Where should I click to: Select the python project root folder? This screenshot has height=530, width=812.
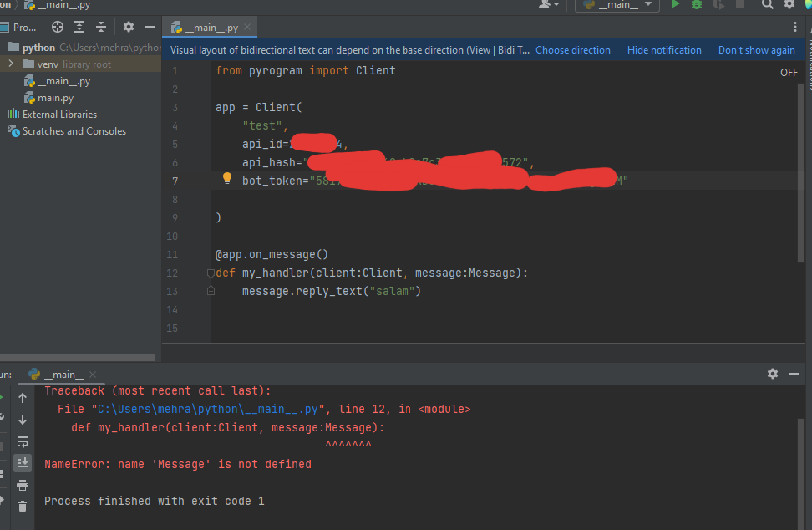(x=81, y=48)
